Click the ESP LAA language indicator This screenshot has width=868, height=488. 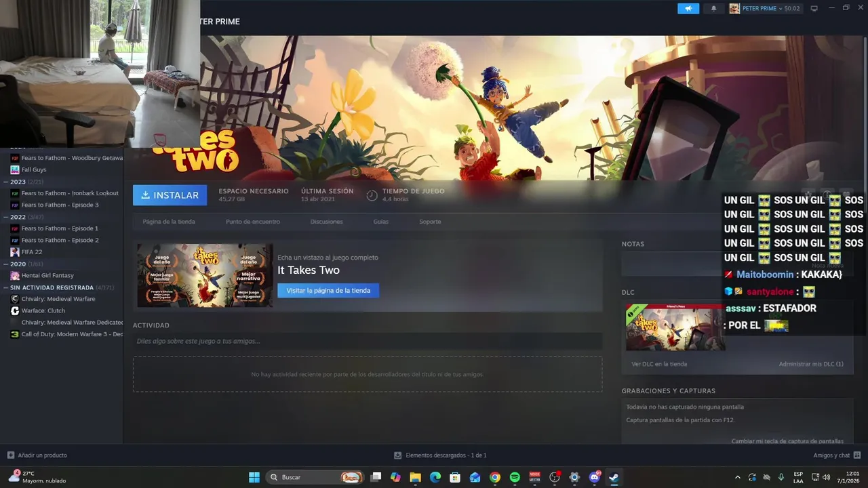pos(798,477)
